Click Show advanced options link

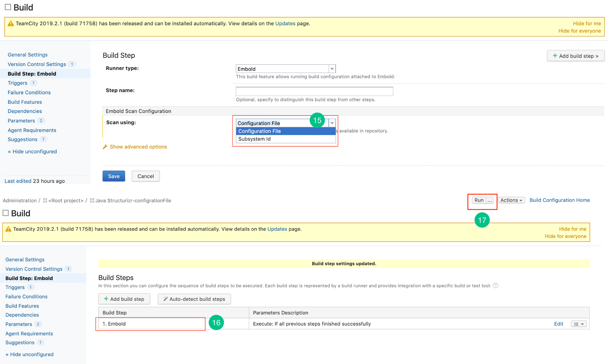pyautogui.click(x=138, y=147)
